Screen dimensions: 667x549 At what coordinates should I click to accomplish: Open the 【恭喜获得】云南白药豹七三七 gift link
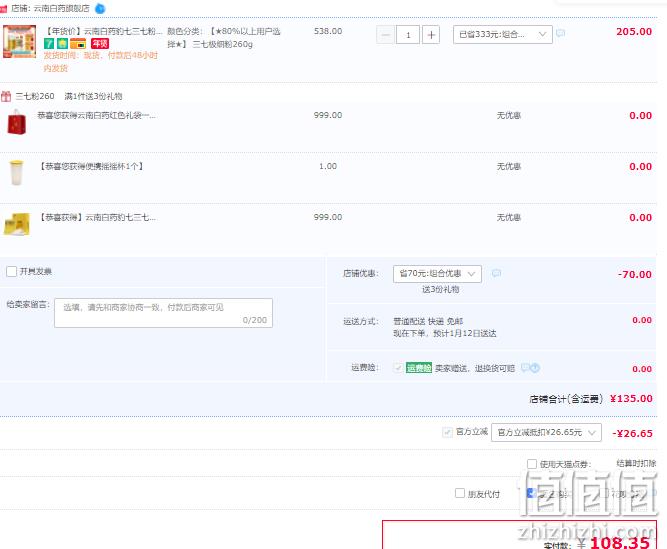click(x=97, y=217)
